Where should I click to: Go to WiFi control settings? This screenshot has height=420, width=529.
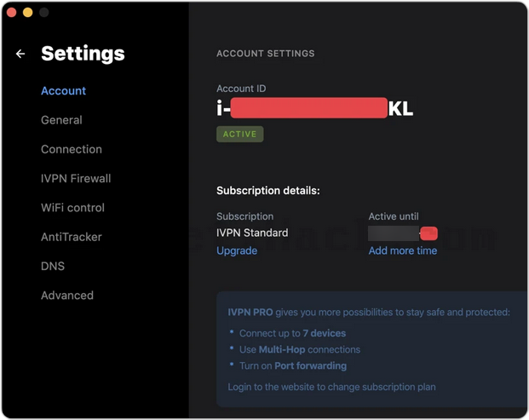pos(72,208)
